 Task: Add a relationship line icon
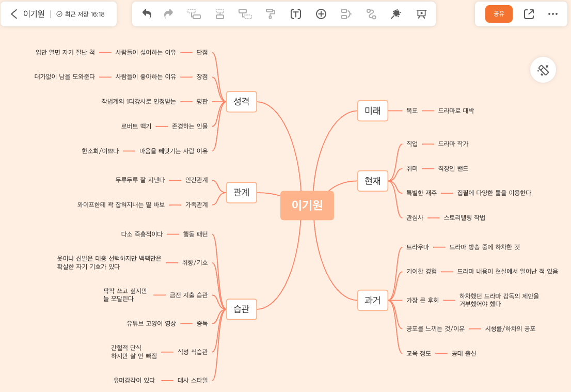coord(371,14)
